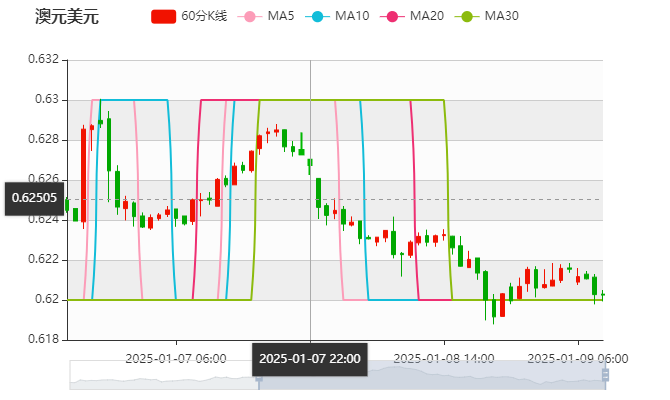
Task: Click the right handle of the zoom slider
Action: tap(608, 375)
